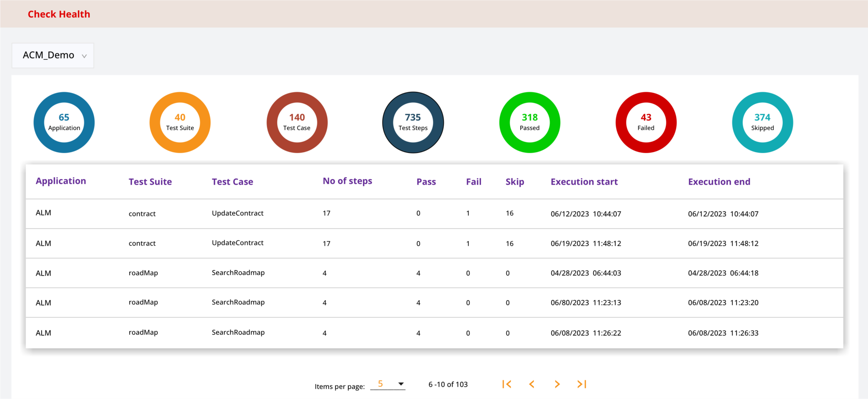Go to the first page of results
The width and height of the screenshot is (868, 399).
(x=507, y=384)
